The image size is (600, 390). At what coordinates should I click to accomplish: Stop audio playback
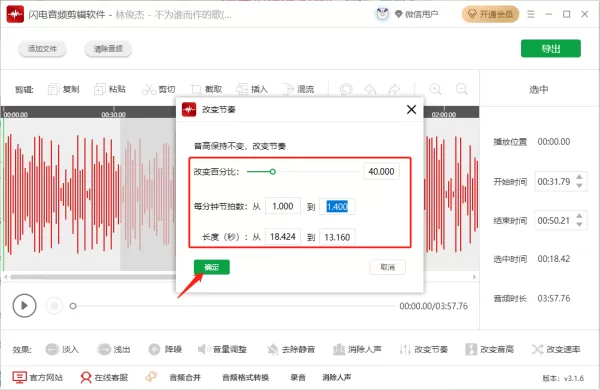click(x=54, y=305)
